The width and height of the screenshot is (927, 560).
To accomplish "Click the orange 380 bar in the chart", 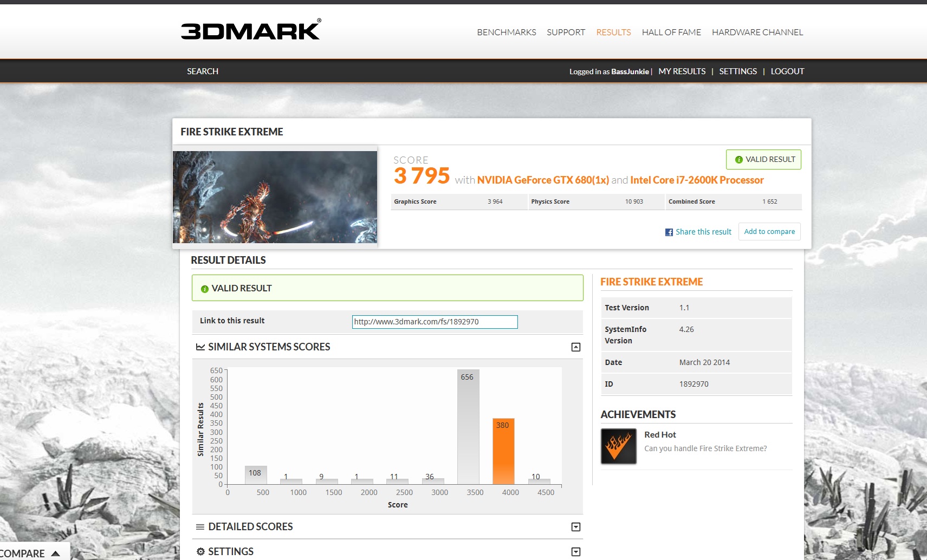I will point(503,451).
